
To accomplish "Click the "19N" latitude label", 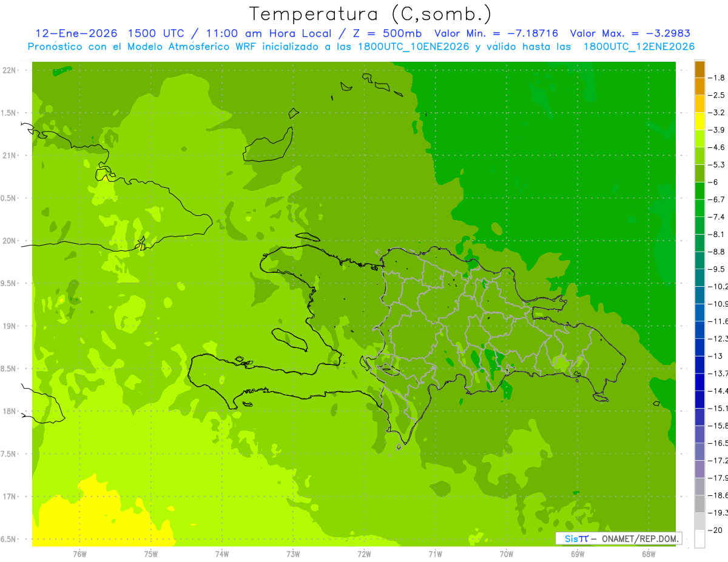I will pos(9,326).
